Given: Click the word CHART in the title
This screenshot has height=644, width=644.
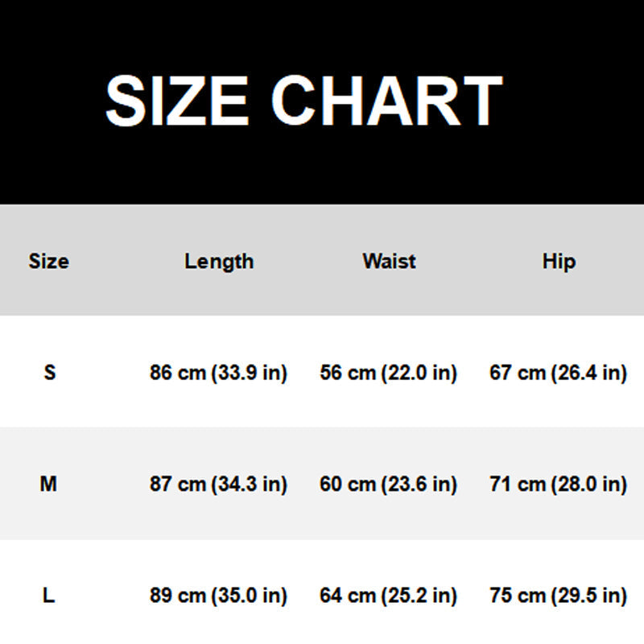Looking at the screenshot, I should pos(386,101).
